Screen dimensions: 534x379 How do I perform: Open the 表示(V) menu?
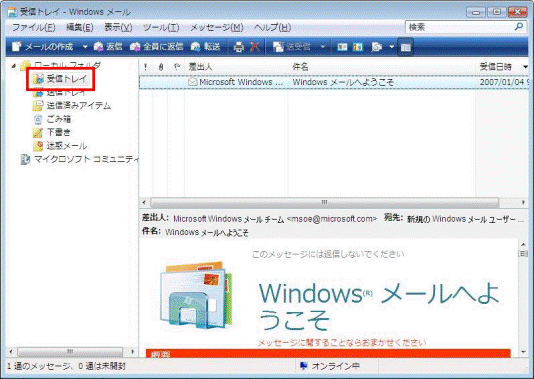tap(118, 27)
